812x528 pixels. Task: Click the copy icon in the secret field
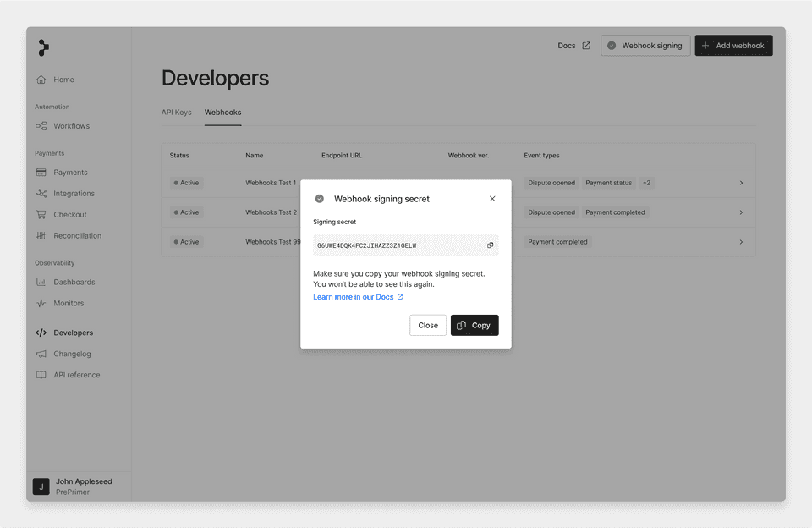coord(490,245)
